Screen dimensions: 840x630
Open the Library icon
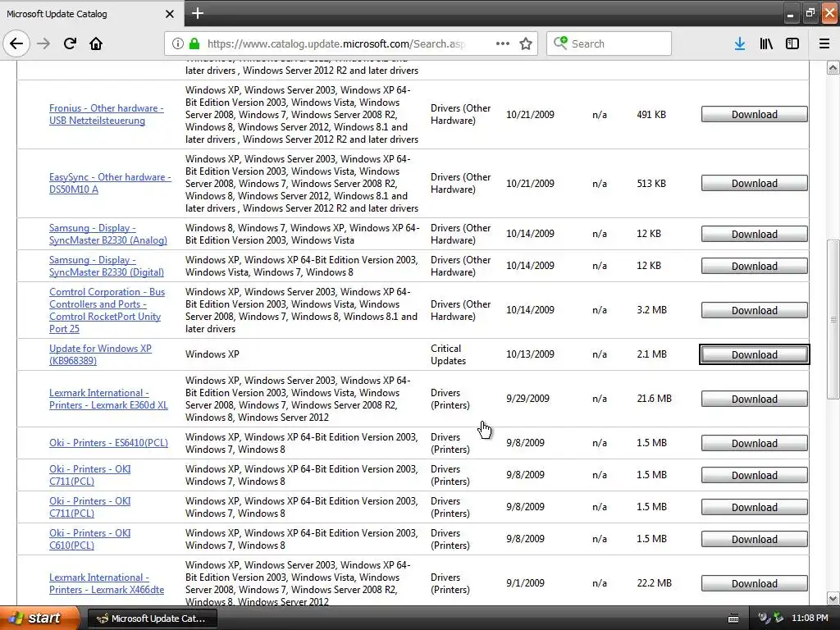click(x=766, y=43)
